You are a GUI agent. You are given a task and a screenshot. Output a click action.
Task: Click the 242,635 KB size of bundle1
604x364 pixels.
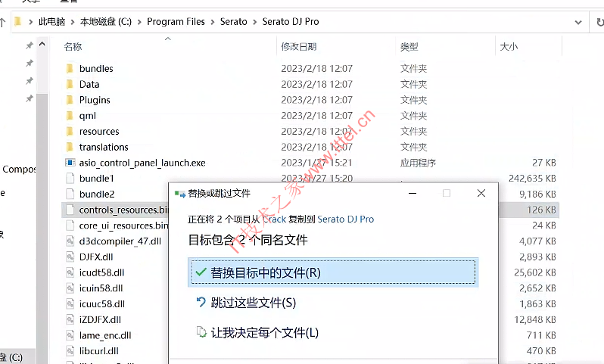click(x=532, y=179)
